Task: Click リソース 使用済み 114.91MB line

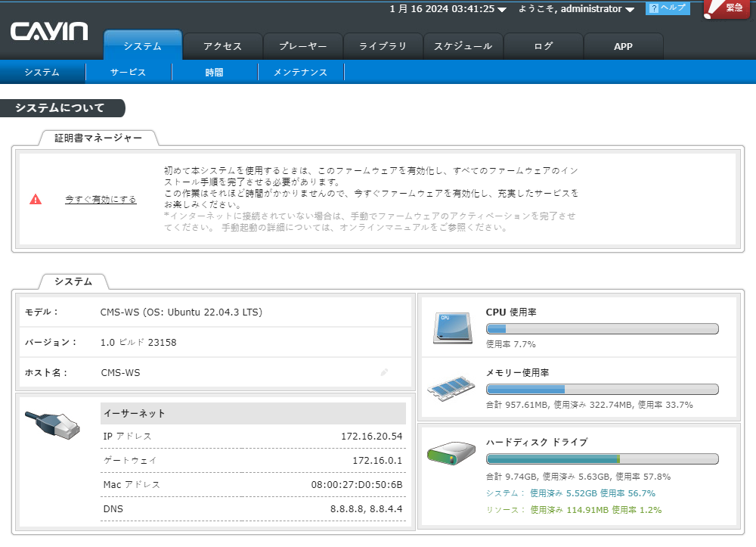Action: tap(574, 510)
